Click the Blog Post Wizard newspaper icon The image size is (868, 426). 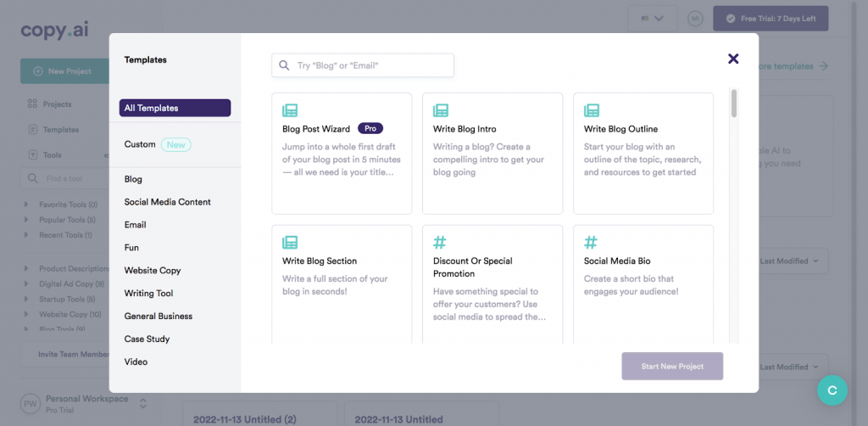coord(290,110)
